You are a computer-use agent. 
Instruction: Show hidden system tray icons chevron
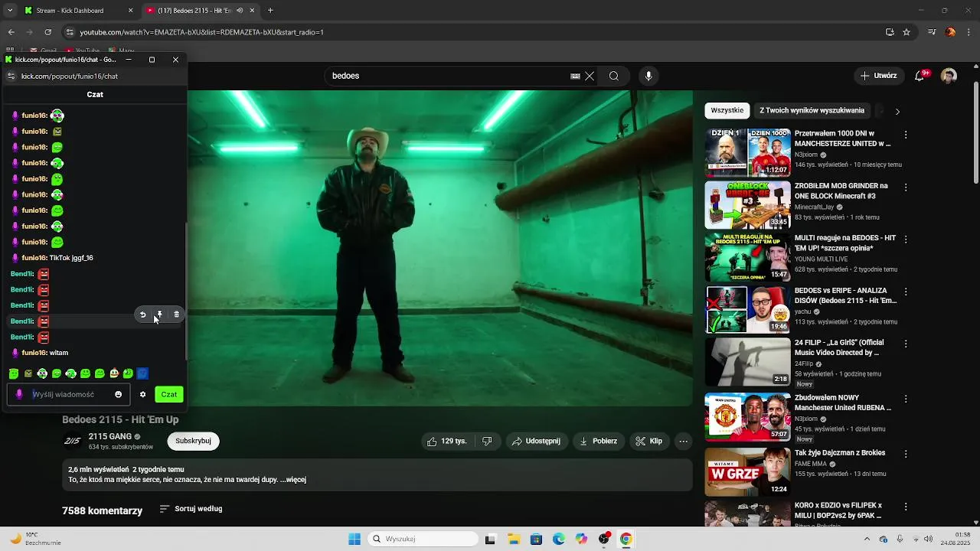pyautogui.click(x=867, y=539)
